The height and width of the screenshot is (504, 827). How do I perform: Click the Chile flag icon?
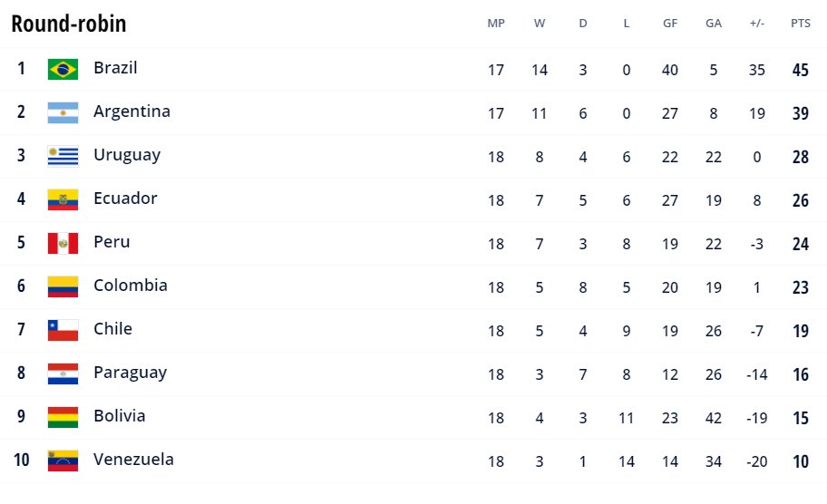click(x=63, y=330)
